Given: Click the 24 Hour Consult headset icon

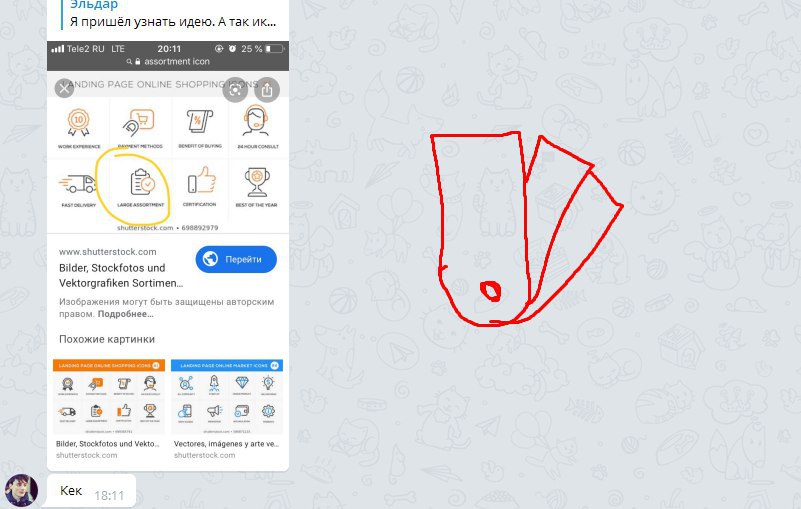Looking at the screenshot, I should coord(255,121).
